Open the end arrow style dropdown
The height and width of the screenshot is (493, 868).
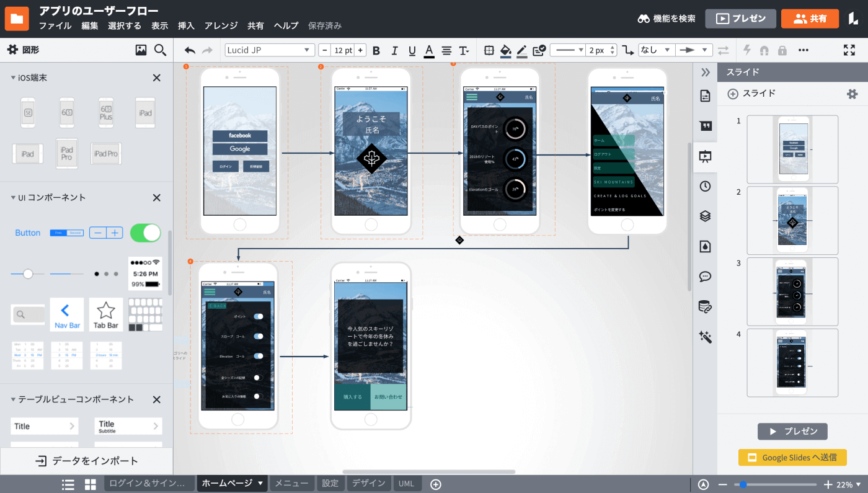pyautogui.click(x=694, y=50)
